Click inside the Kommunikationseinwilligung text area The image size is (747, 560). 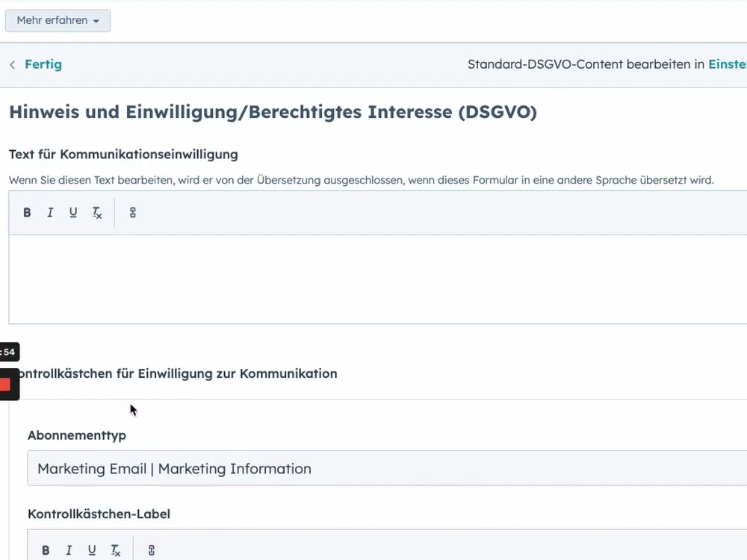(x=373, y=280)
